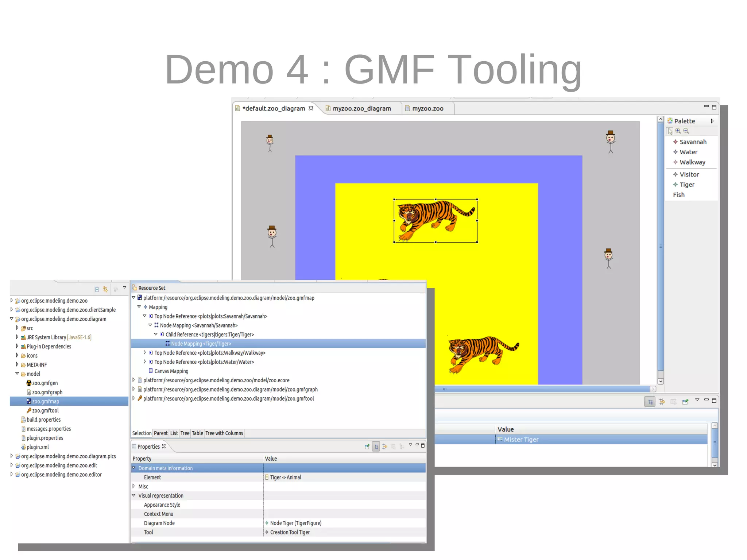The width and height of the screenshot is (747, 560).
Task: Choose the Water creation tool
Action: tap(685, 152)
